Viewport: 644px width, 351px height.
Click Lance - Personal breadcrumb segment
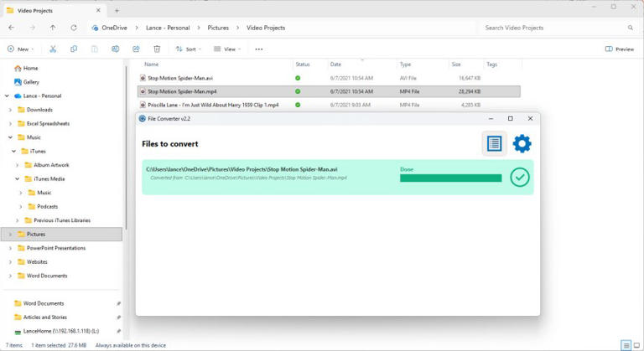click(168, 28)
